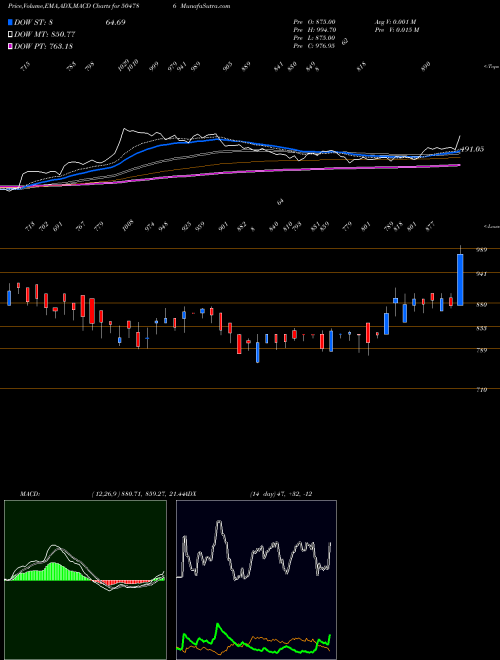Click the magenta DOW PT legend swatch

click(11, 46)
